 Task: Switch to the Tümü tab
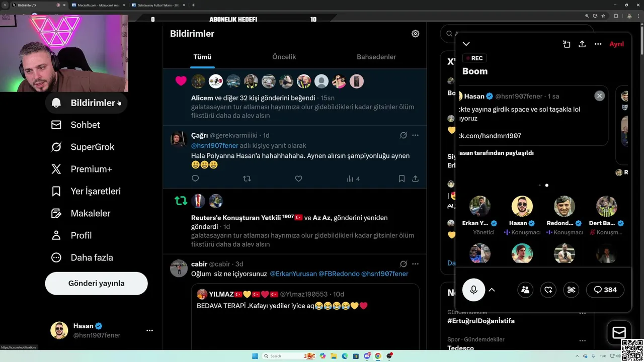click(202, 57)
